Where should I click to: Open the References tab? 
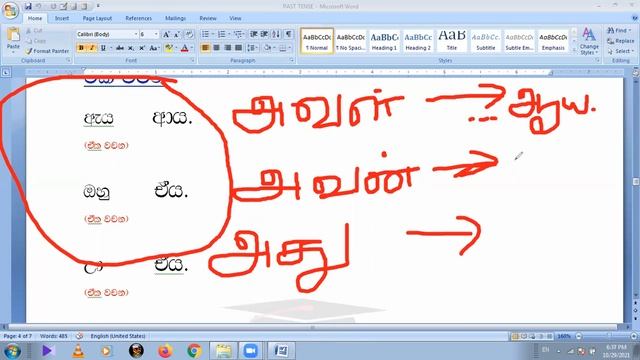(138, 18)
